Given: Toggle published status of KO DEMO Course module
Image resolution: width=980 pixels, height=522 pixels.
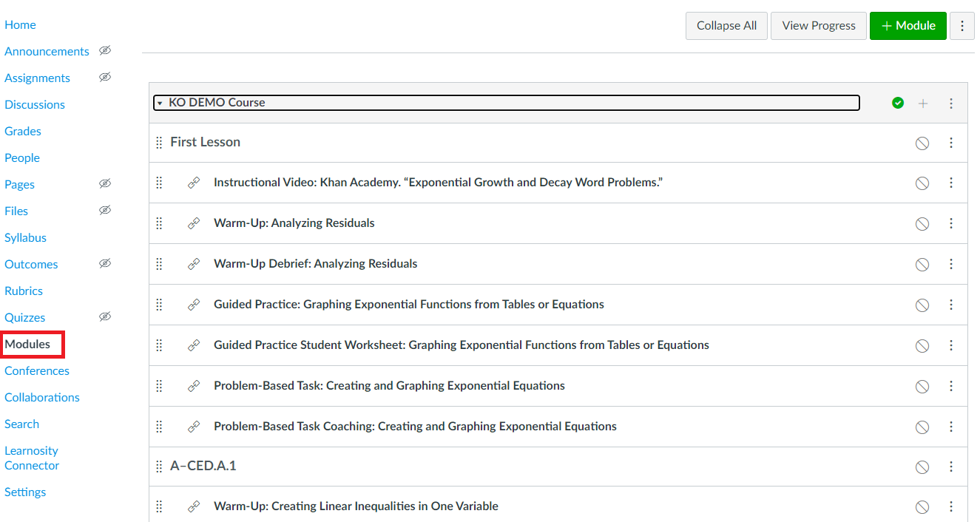Looking at the screenshot, I should point(898,104).
